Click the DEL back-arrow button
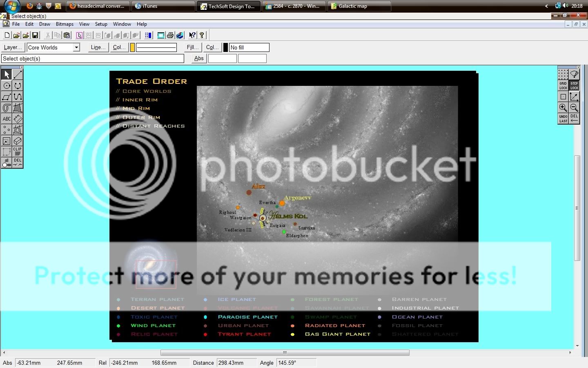The image size is (588, 368). pyautogui.click(x=574, y=119)
